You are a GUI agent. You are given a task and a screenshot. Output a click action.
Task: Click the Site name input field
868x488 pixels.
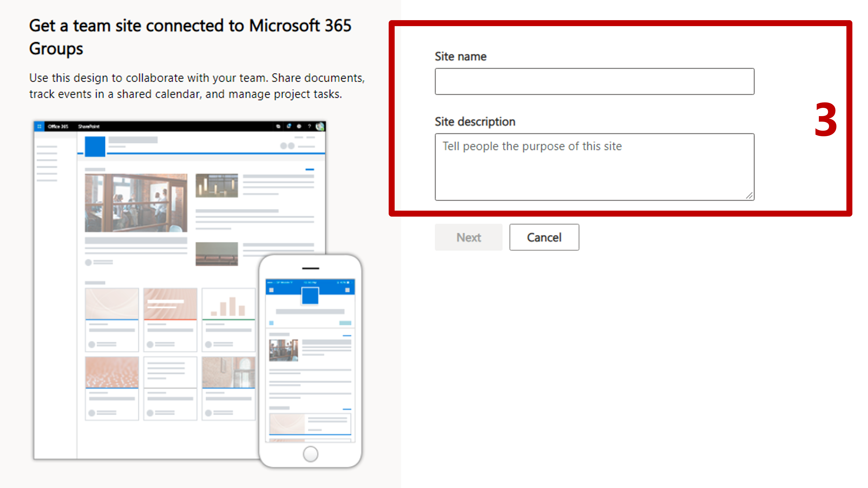(594, 81)
